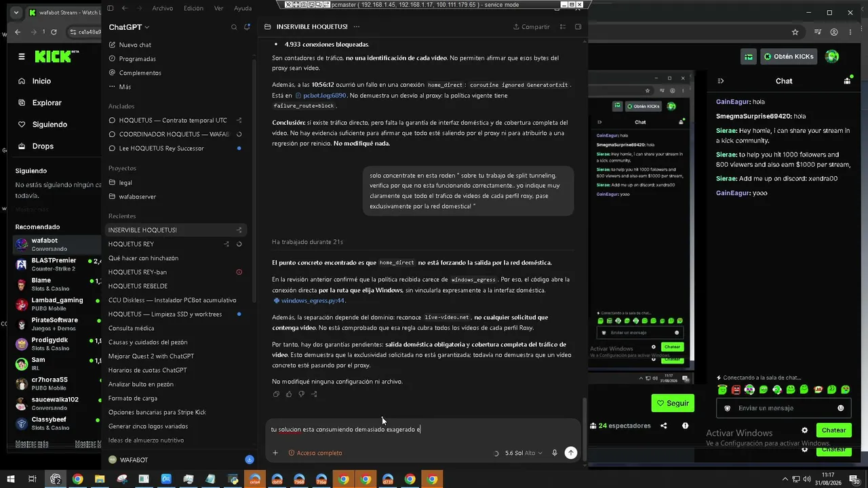This screenshot has width=868, height=488.
Task: Open Complementos in ChatGPT sidebar
Action: click(140, 73)
